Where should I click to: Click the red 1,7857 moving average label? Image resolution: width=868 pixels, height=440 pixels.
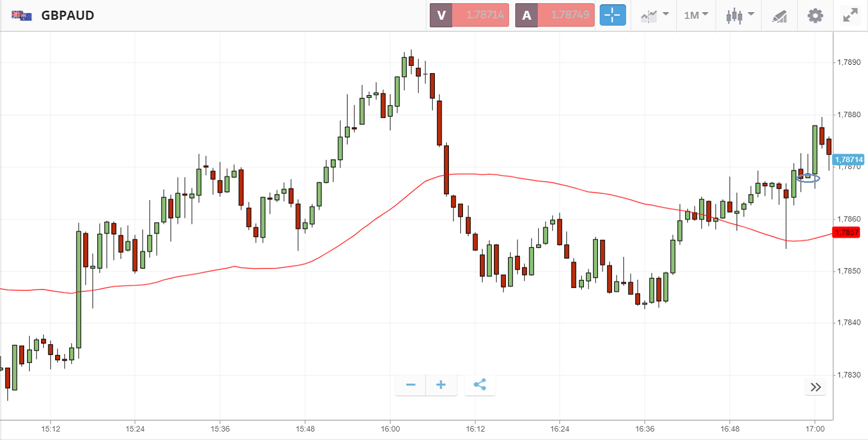[847, 232]
